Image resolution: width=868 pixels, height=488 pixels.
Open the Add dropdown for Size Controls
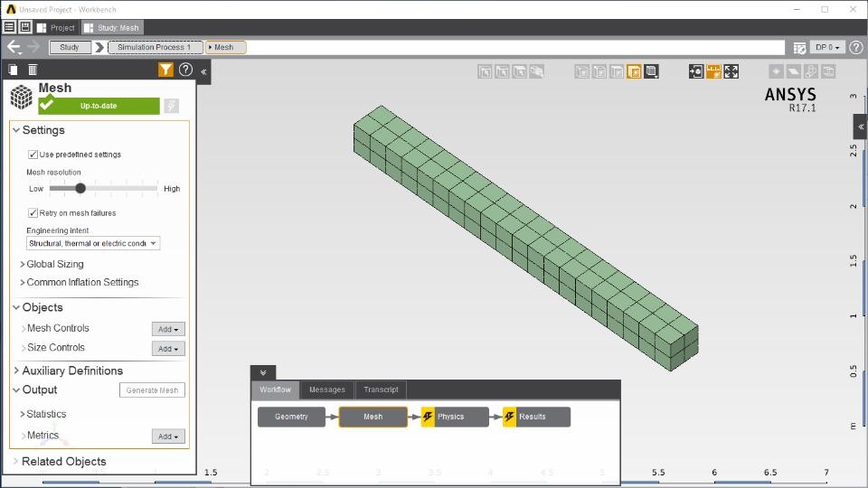pyautogui.click(x=168, y=349)
